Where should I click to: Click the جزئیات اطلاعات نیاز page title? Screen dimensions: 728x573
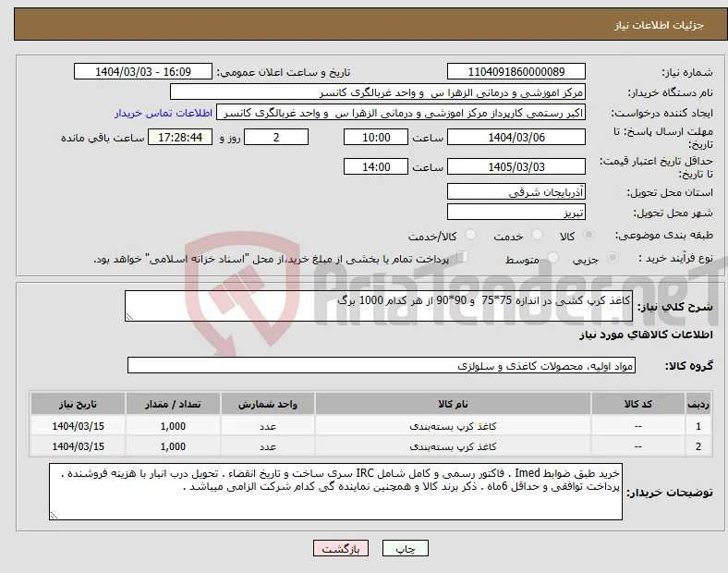click(x=659, y=25)
